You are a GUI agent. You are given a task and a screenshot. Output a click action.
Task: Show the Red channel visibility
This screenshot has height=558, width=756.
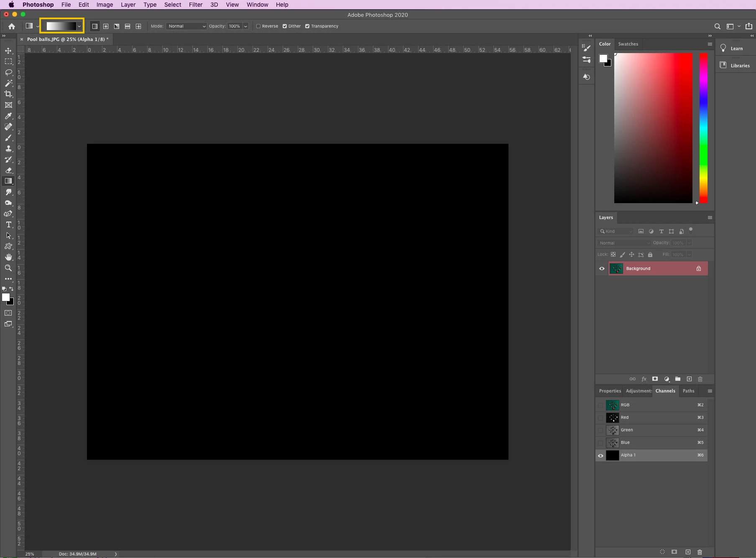coord(601,418)
